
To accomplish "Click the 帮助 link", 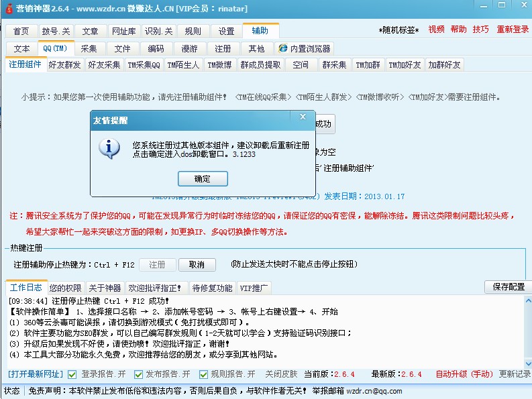I will 459,30.
